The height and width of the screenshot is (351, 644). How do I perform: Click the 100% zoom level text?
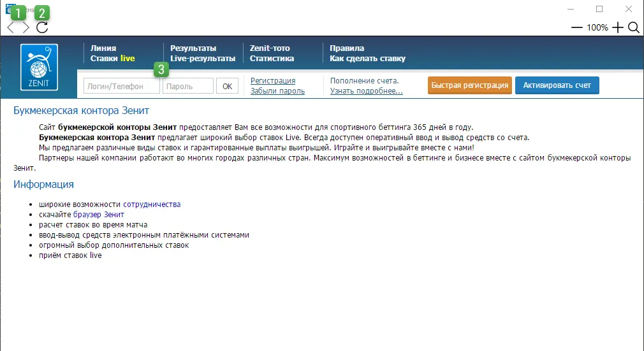click(597, 27)
